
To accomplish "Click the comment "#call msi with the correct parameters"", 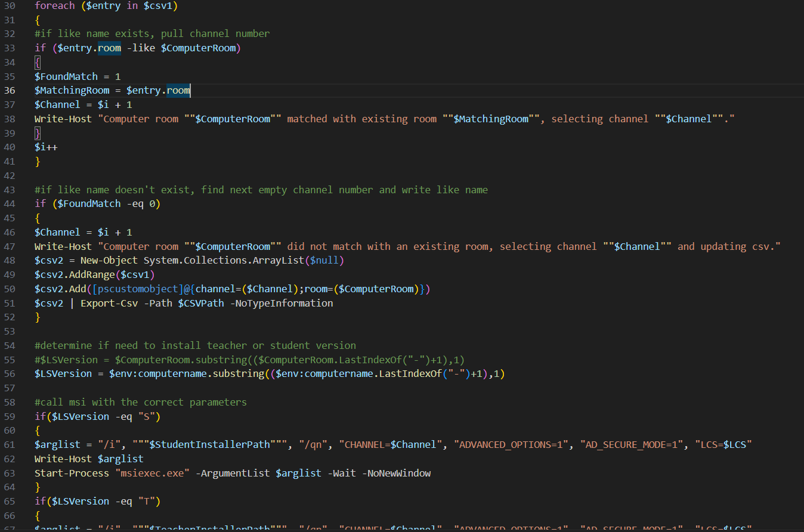I will tap(140, 403).
